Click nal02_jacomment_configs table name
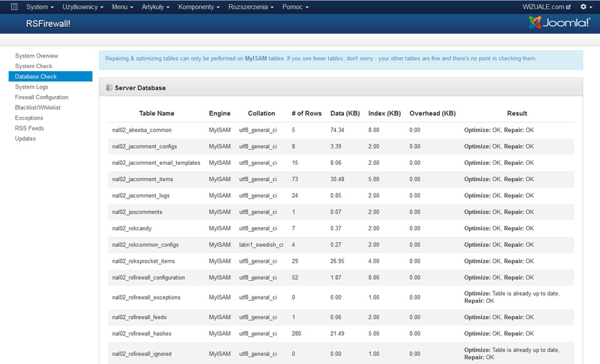The height and width of the screenshot is (364, 600). (144, 147)
